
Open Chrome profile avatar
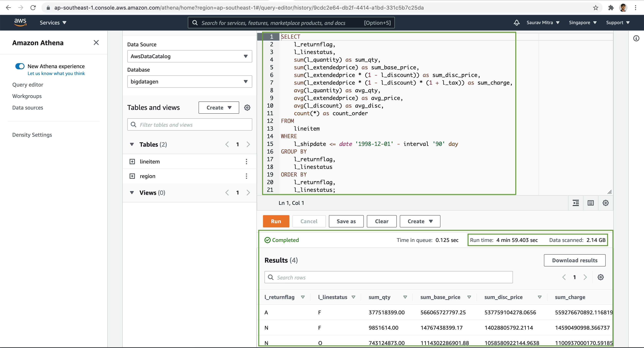tap(623, 8)
